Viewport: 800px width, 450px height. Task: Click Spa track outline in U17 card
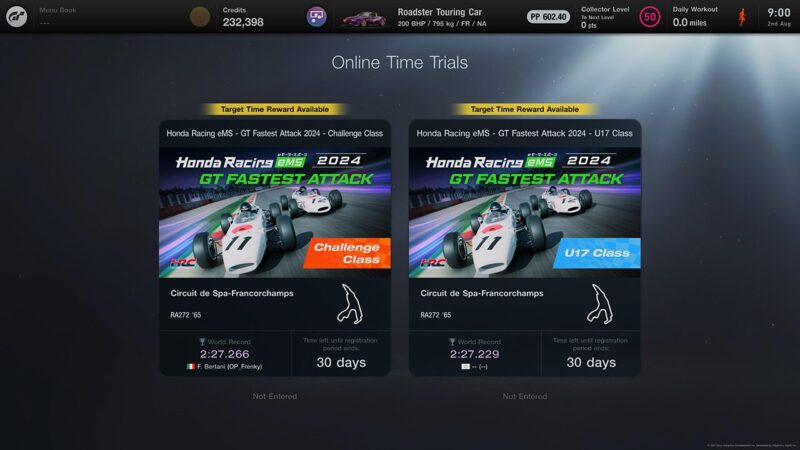pos(600,304)
